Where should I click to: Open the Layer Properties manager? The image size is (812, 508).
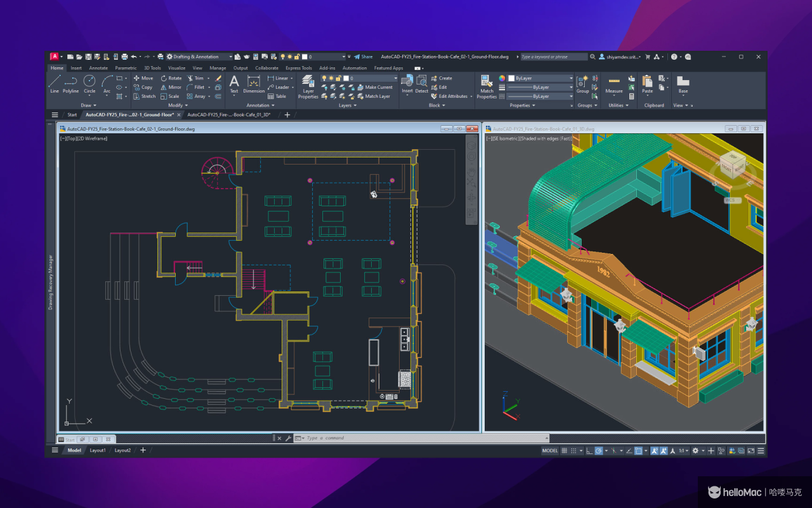pos(308,87)
